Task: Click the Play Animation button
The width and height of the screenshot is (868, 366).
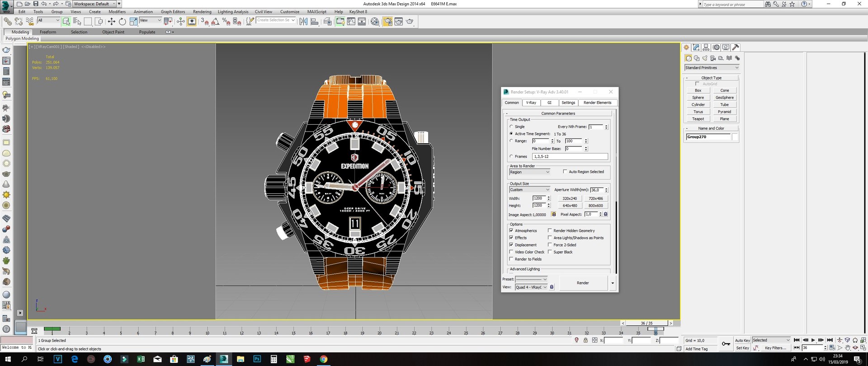Action: click(x=813, y=340)
